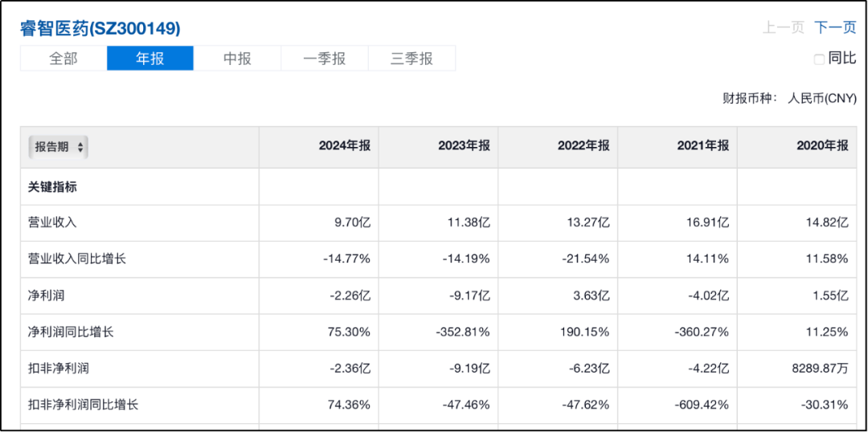Select the 年报 tab
Image resolution: width=868 pixels, height=432 pixels.
(x=150, y=58)
